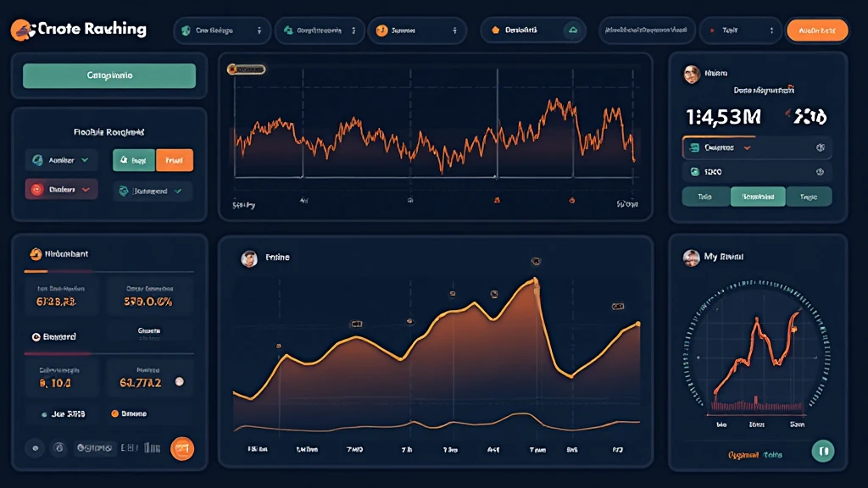
Task: Click the cloud icon in the top pill
Action: pyautogui.click(x=573, y=30)
